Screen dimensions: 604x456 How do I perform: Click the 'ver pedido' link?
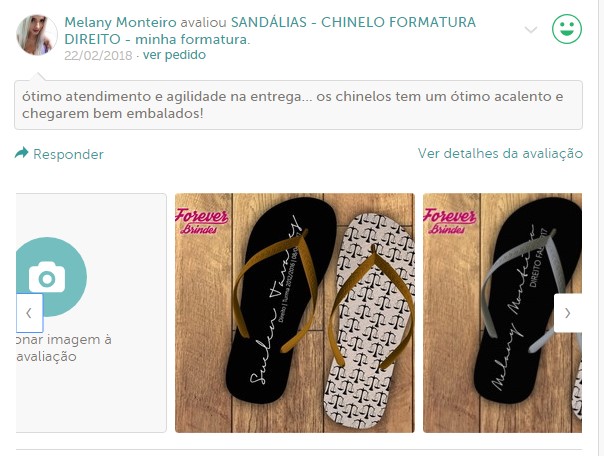point(174,55)
